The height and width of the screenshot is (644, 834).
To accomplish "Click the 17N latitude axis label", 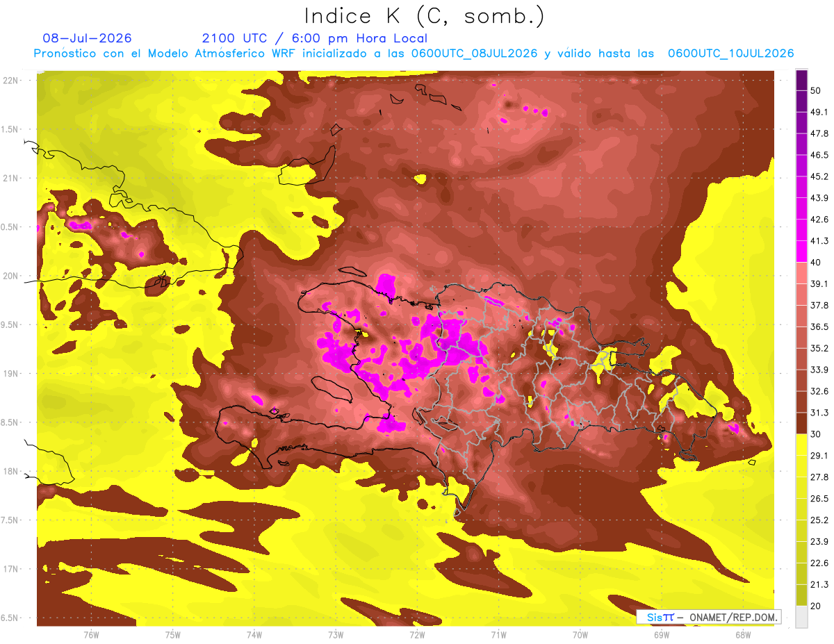I will coord(12,569).
